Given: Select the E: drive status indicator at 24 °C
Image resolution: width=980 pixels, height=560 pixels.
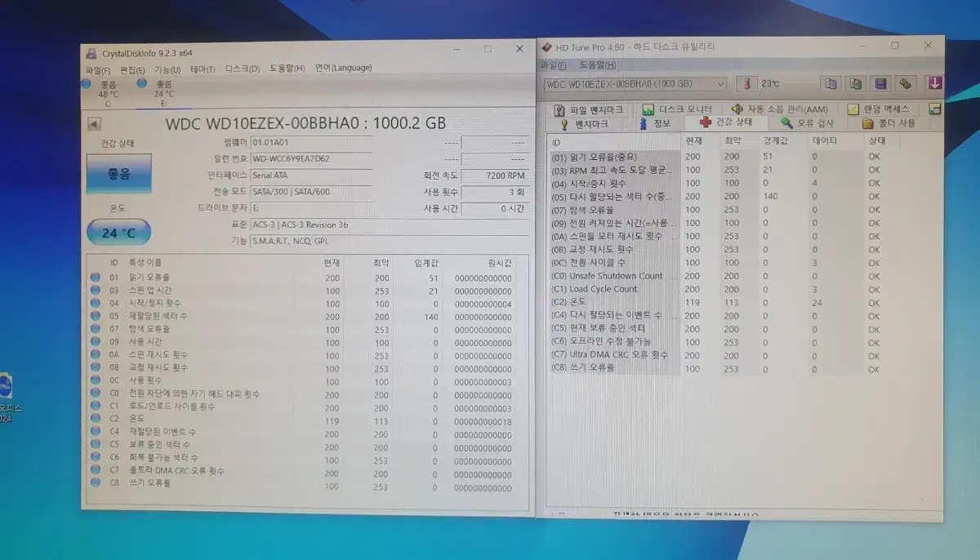Looking at the screenshot, I should click(x=163, y=92).
